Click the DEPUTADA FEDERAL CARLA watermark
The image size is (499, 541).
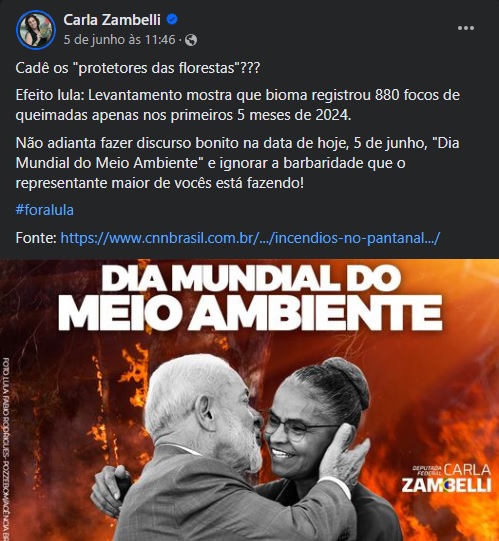(451, 470)
